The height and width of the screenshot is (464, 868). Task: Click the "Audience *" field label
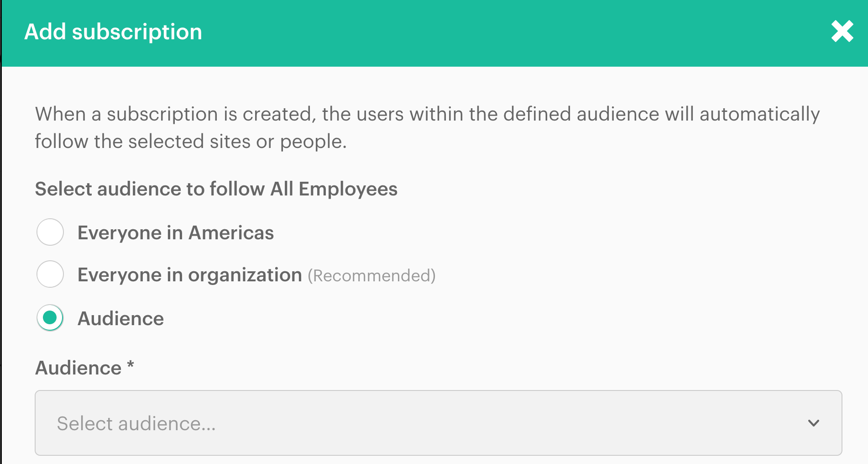pos(78,368)
